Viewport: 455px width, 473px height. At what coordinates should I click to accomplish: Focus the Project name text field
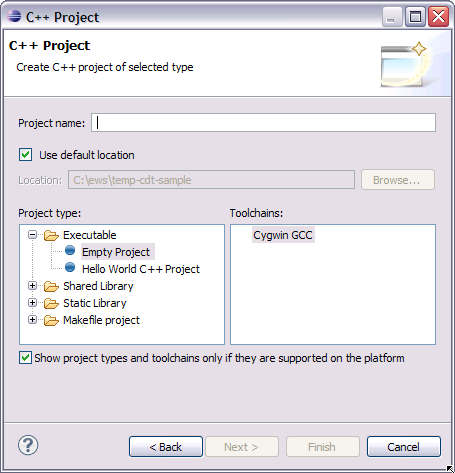[263, 123]
